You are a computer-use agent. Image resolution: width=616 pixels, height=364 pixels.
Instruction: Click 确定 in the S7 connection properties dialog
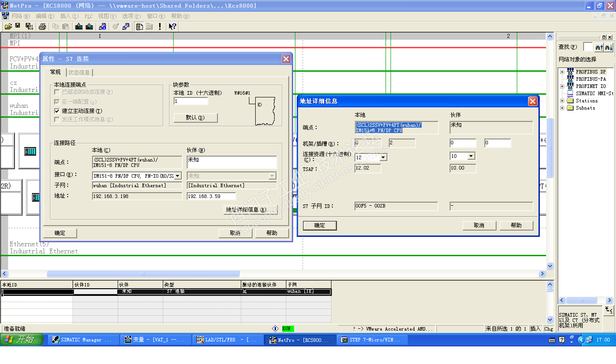60,233
